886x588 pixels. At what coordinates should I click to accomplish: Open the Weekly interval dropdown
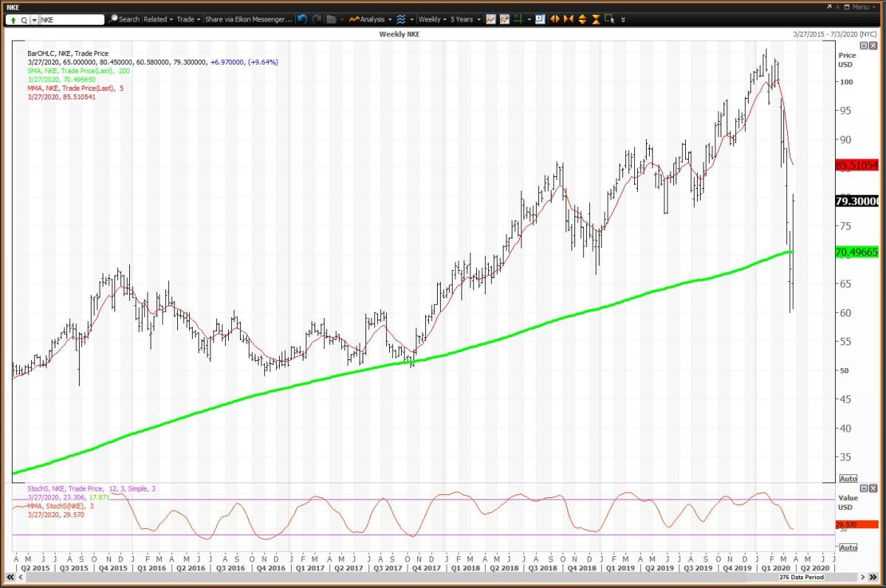coord(431,19)
